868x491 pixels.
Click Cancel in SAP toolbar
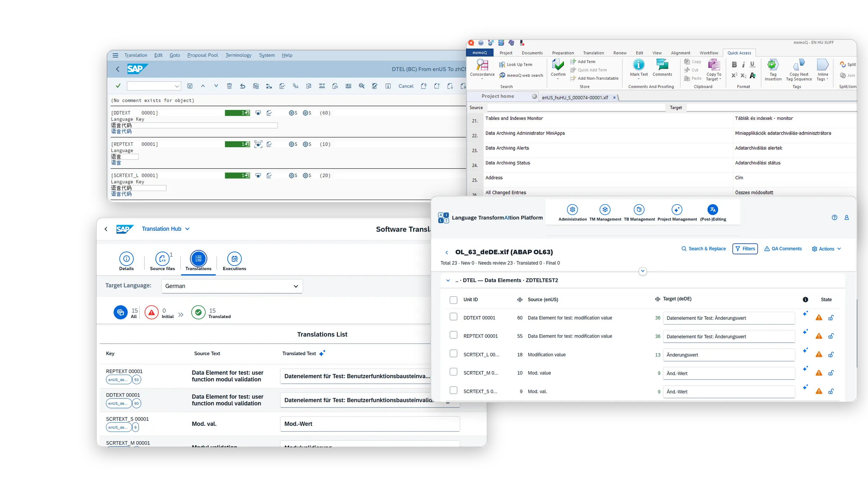[406, 86]
